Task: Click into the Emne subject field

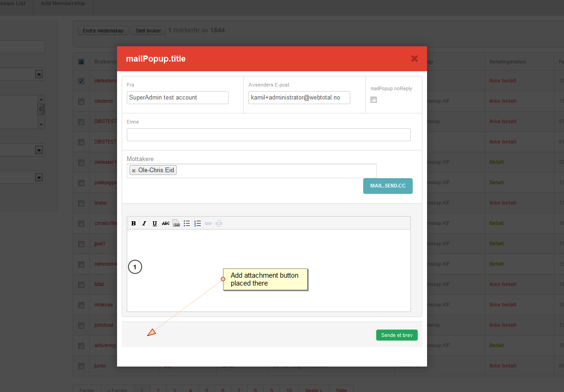Action: (x=269, y=135)
